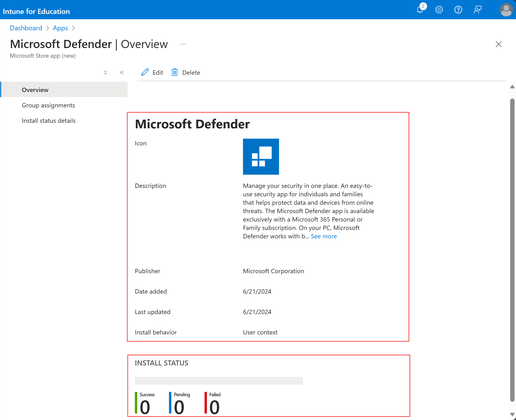Click the collapse panel arrow button
This screenshot has width=516, height=420.
[122, 72]
